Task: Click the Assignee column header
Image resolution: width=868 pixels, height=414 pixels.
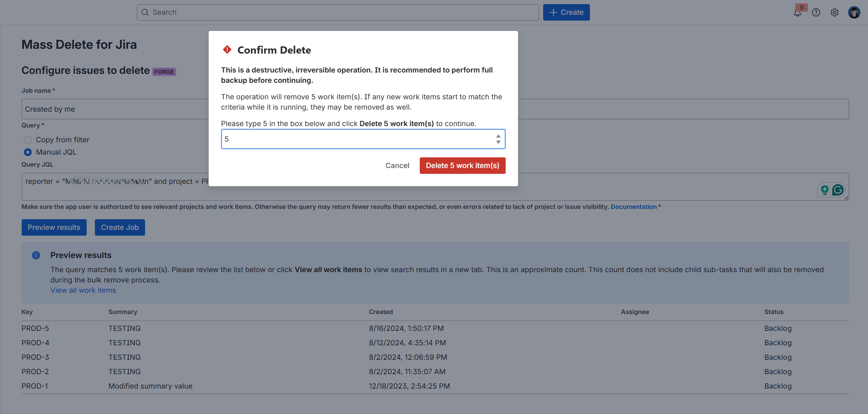Action: (x=635, y=312)
